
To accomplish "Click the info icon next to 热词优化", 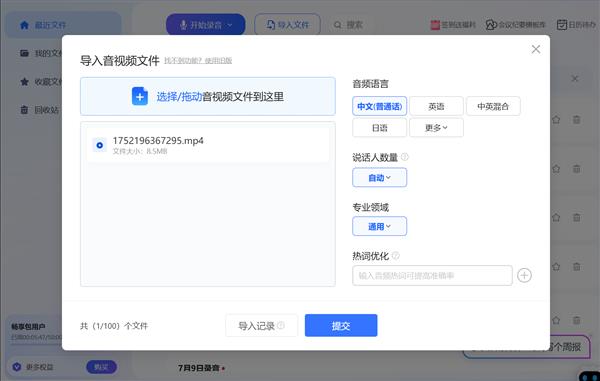I will tap(396, 256).
